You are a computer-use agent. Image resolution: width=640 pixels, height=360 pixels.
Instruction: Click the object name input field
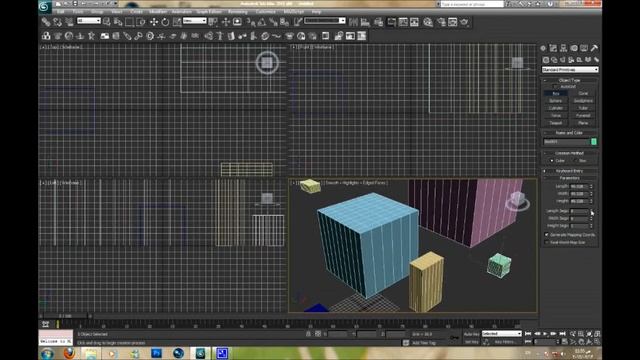pyautogui.click(x=567, y=141)
